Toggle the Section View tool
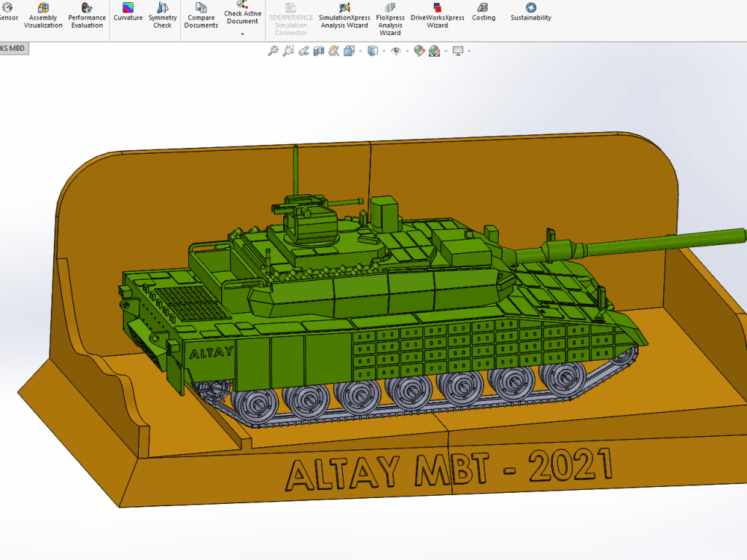Screen dimensions: 747x560 point(319,51)
